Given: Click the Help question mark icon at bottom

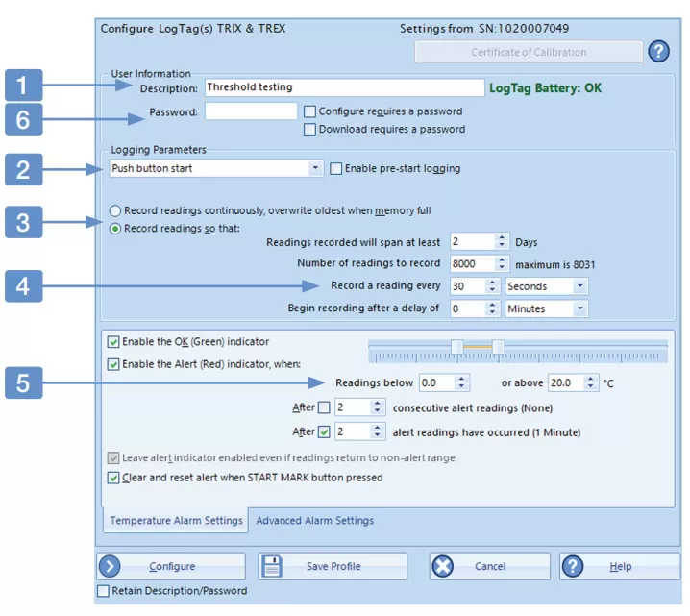Looking at the screenshot, I should coord(573,566).
